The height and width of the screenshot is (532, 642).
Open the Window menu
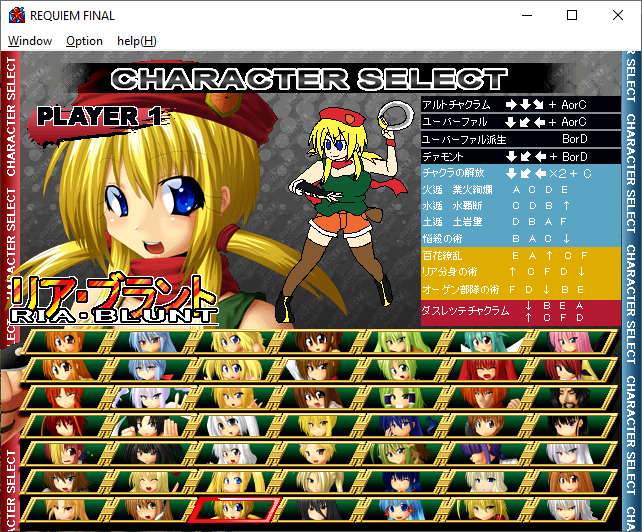pos(30,41)
